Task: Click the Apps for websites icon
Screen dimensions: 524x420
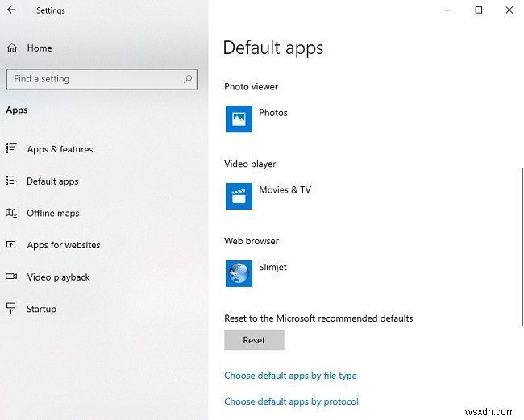Action: coord(11,244)
